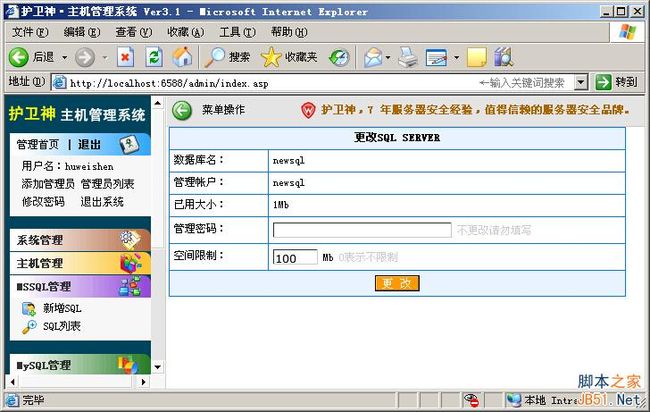
Task: Click the 1Mb value in 已用大小 row
Action: click(x=281, y=204)
